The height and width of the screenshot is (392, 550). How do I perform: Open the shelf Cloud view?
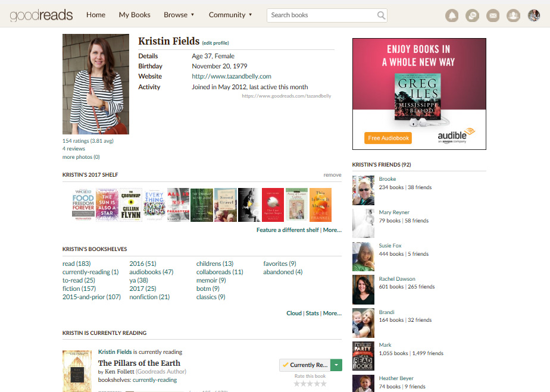(x=294, y=313)
